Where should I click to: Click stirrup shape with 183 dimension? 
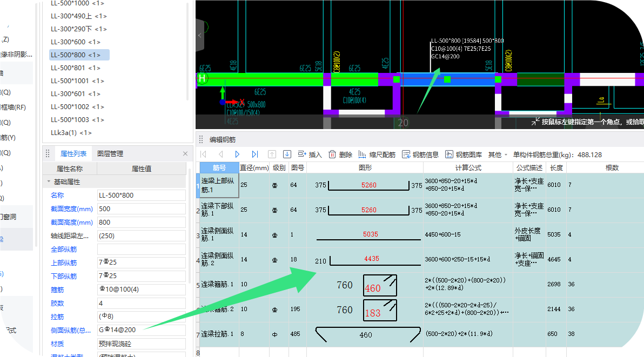380,310
